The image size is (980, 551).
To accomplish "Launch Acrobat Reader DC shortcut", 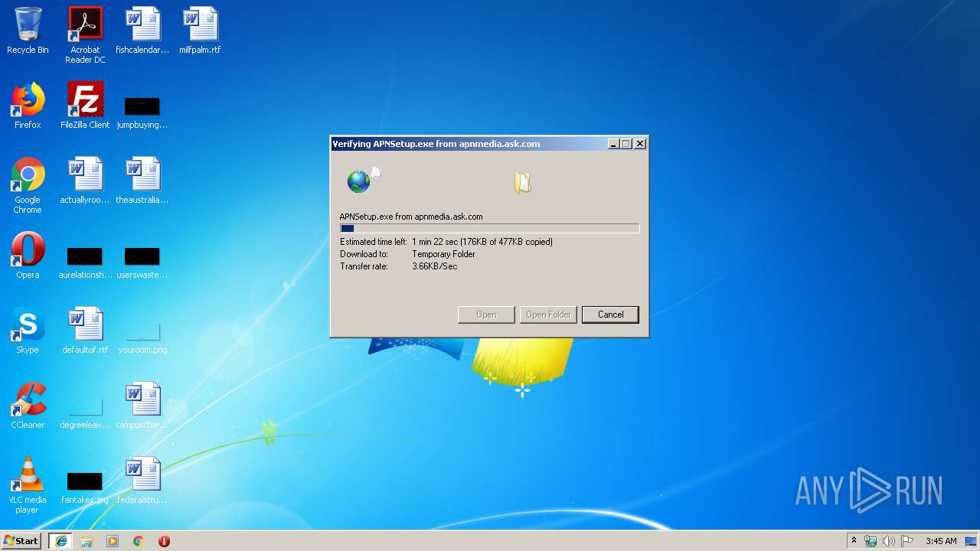I will (x=85, y=35).
